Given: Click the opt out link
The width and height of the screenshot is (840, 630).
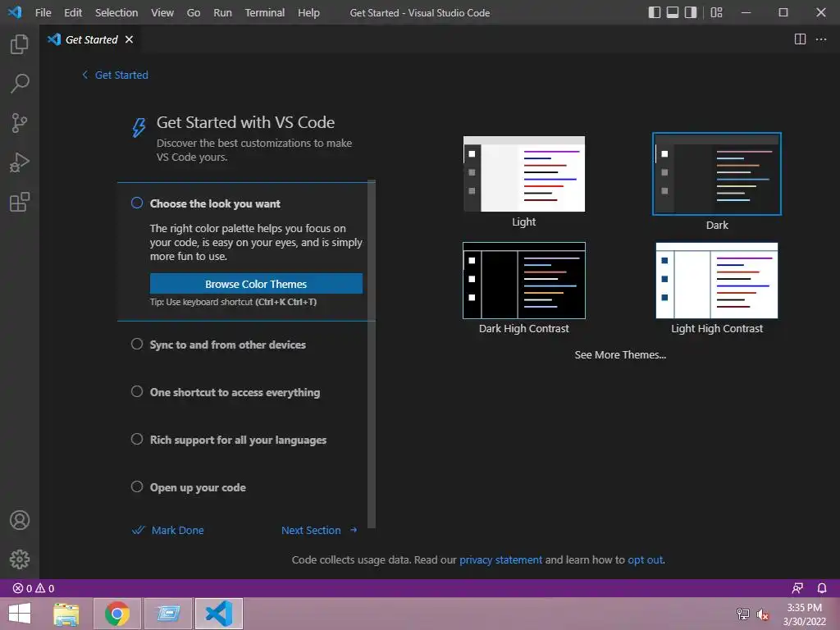Looking at the screenshot, I should (646, 559).
